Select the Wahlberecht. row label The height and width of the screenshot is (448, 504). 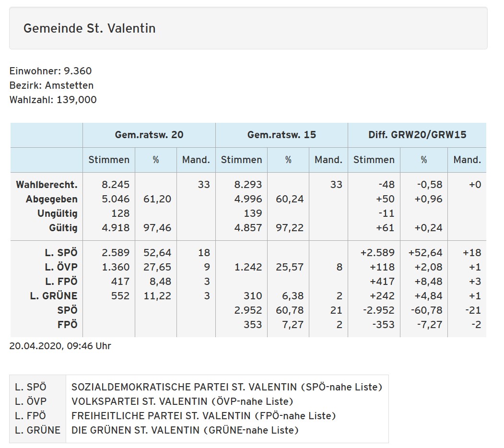[x=47, y=185]
